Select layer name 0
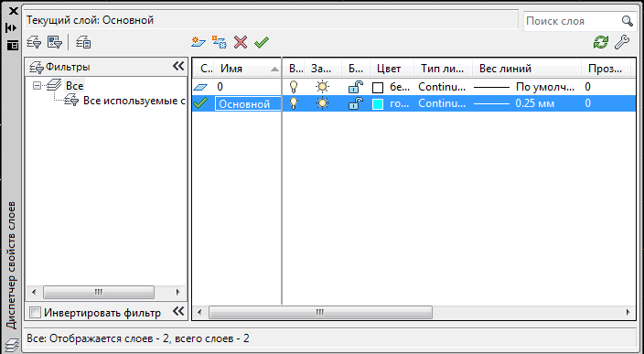 [x=220, y=87]
